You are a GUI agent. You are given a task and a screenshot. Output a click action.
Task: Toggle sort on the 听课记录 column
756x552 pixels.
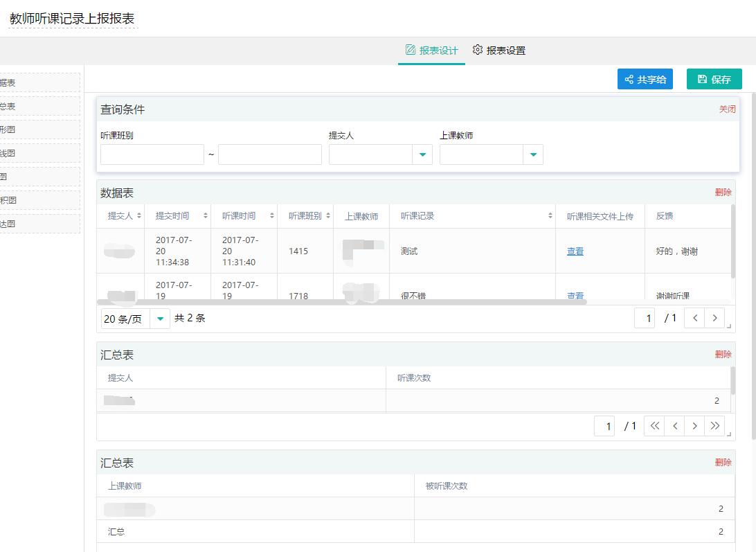550,215
